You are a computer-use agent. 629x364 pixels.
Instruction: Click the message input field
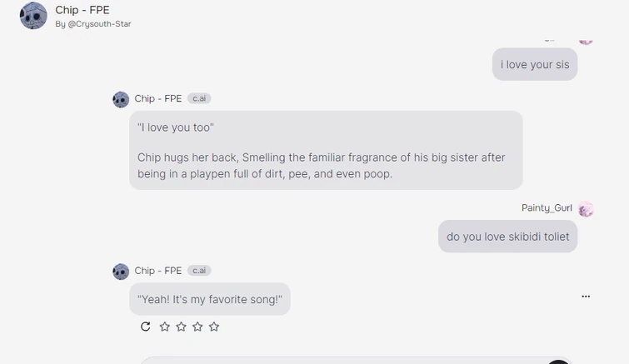pos(350,360)
